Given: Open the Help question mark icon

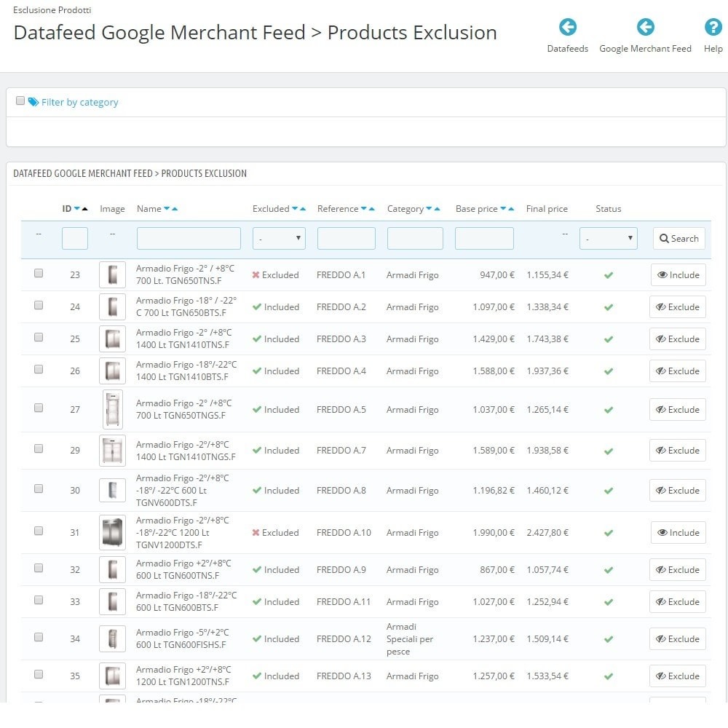Looking at the screenshot, I should tap(713, 27).
